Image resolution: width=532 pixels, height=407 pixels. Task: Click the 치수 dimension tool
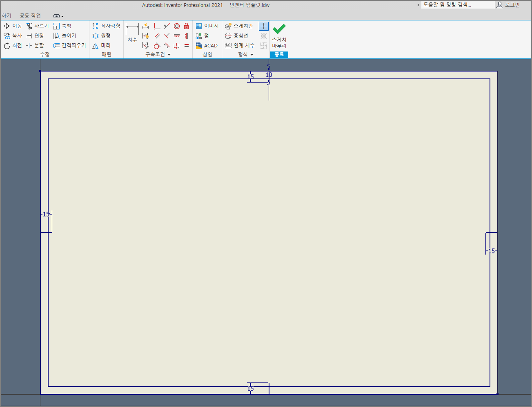point(132,33)
